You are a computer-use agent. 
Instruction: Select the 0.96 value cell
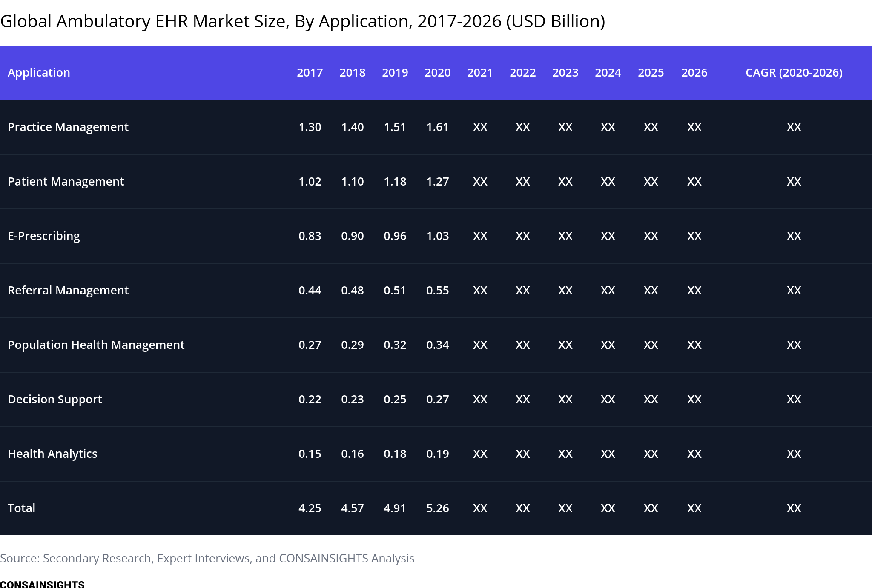click(x=395, y=236)
